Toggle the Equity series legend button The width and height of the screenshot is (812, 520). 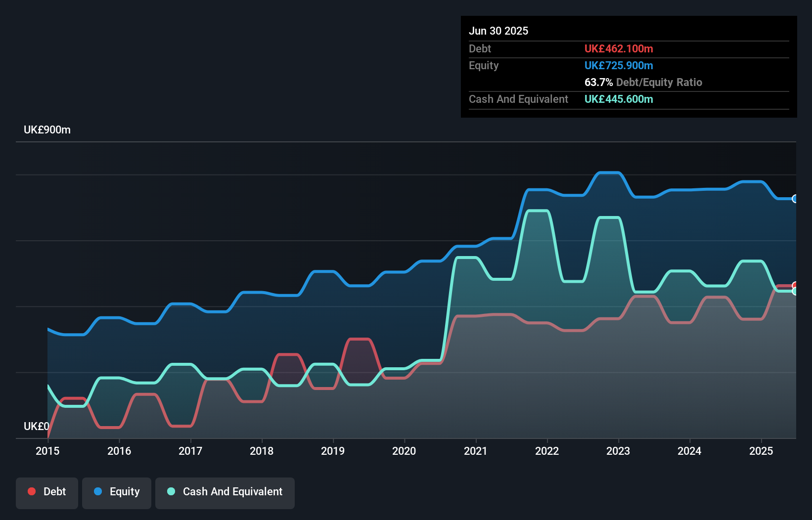(117, 492)
